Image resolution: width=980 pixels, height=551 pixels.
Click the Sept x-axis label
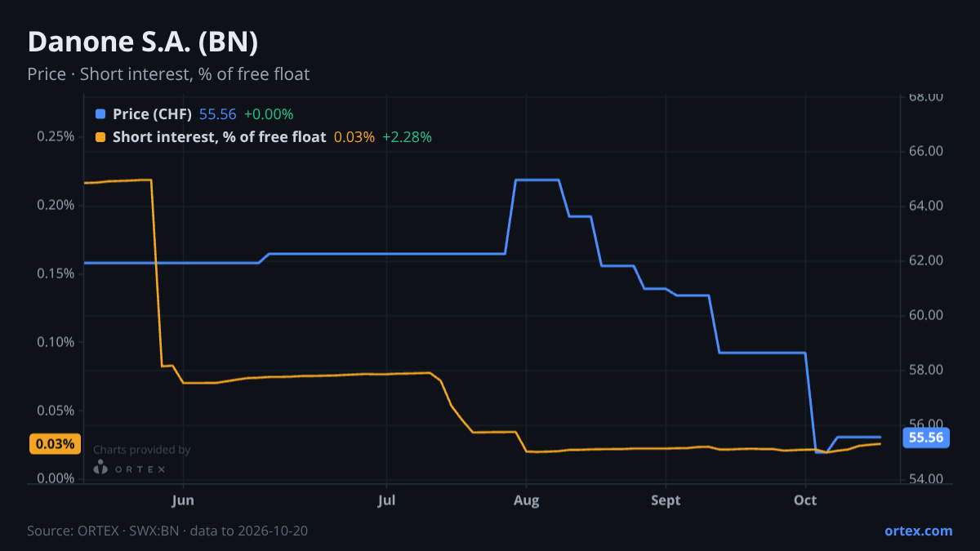click(666, 500)
